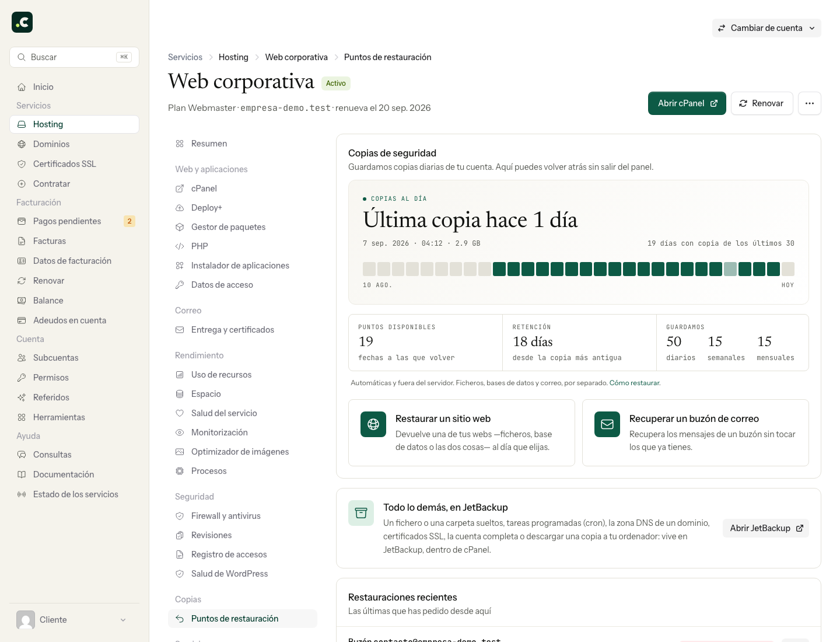The height and width of the screenshot is (642, 840).
Task: Open Pagos pendientes in sidebar
Action: pos(74,221)
